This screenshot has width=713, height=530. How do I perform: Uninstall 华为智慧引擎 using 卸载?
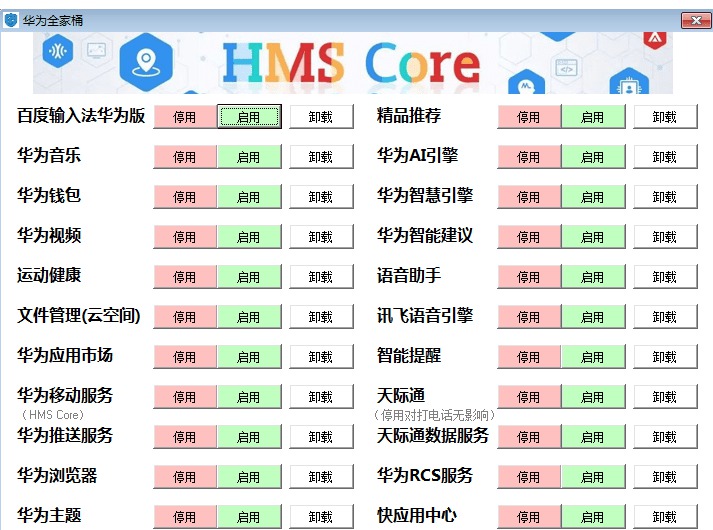pos(665,197)
